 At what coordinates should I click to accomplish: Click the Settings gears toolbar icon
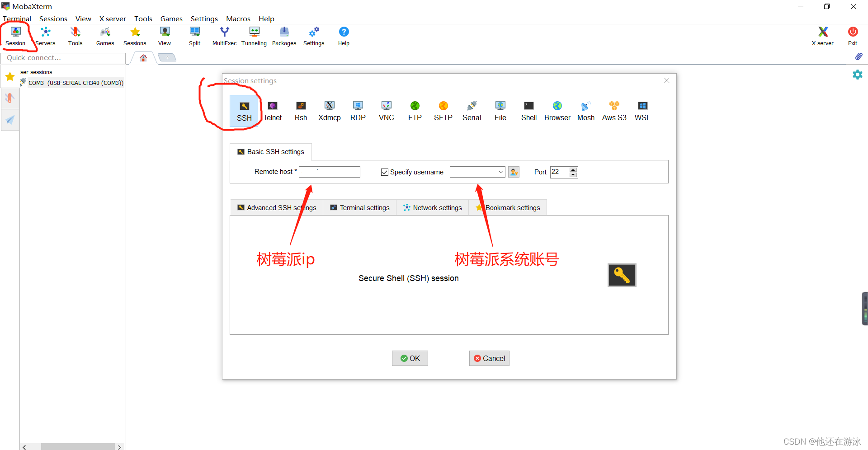[314, 36]
